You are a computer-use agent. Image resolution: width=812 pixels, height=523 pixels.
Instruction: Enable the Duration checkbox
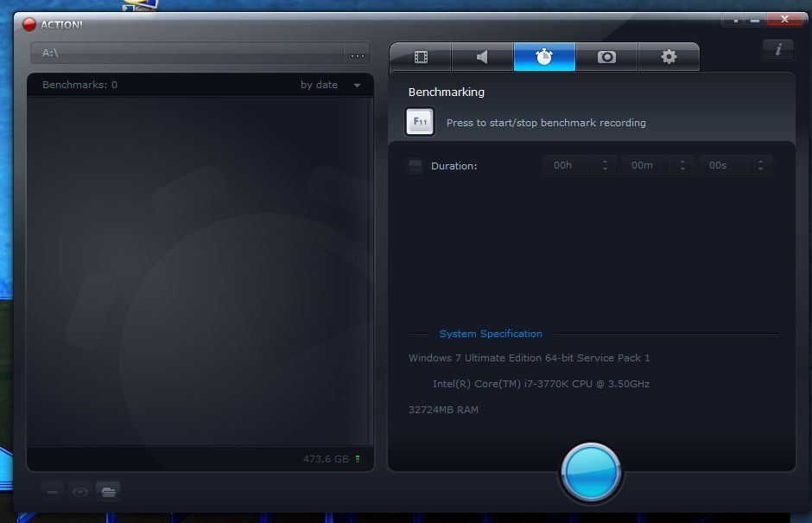point(415,166)
